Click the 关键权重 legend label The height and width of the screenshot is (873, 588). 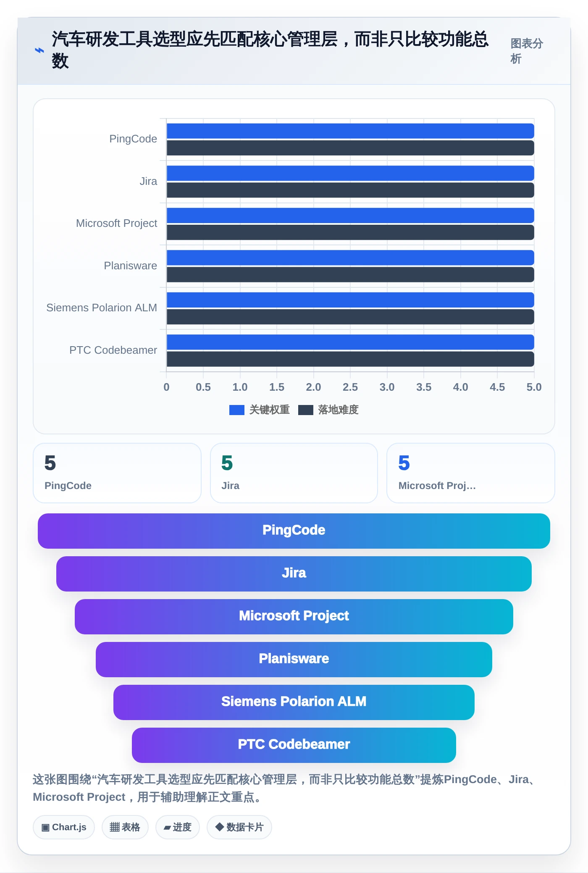pyautogui.click(x=270, y=410)
